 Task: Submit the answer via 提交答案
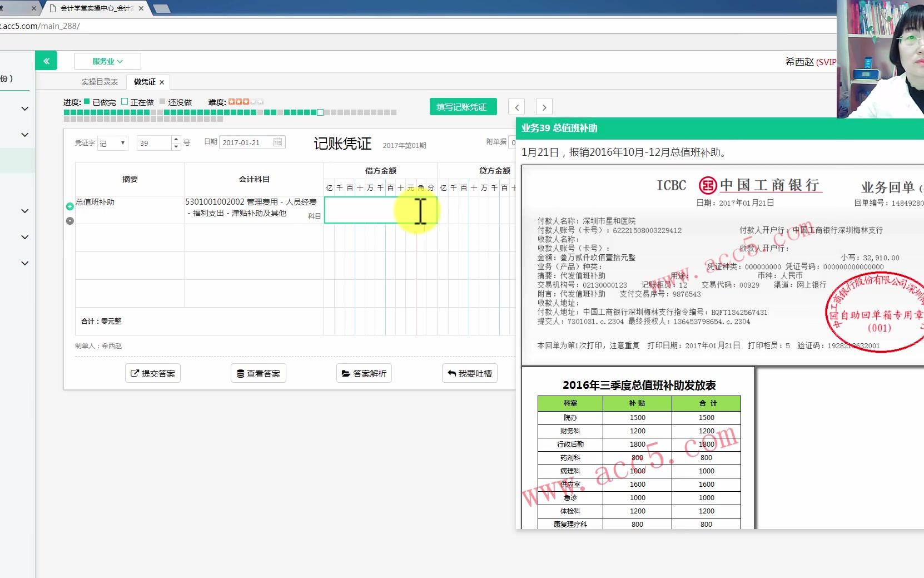coord(152,373)
